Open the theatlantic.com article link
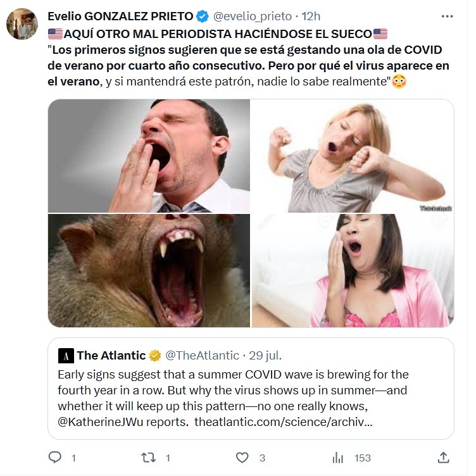 (x=283, y=422)
